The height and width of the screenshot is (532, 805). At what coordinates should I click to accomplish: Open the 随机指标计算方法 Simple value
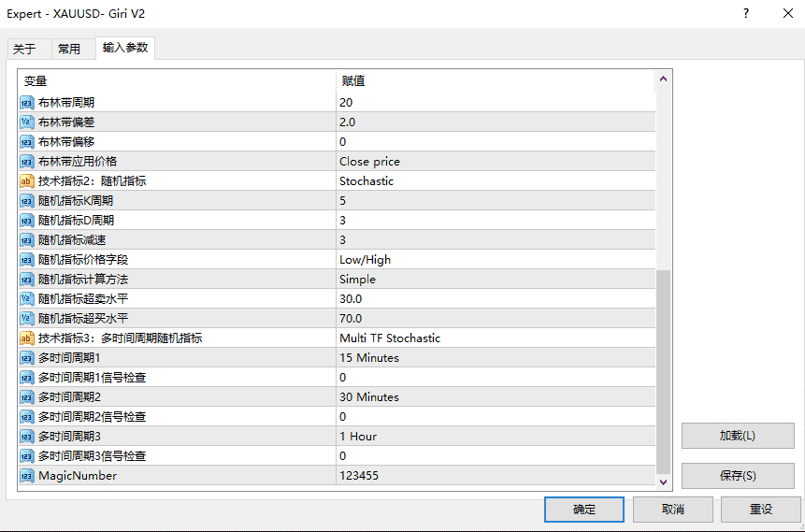[x=496, y=279]
